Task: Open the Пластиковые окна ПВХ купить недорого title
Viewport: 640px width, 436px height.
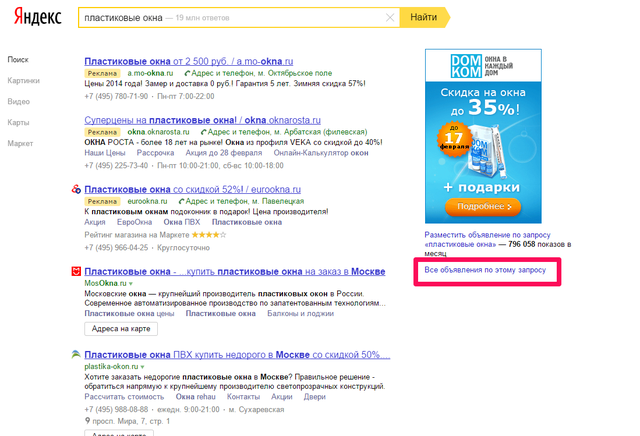Action: (237, 355)
